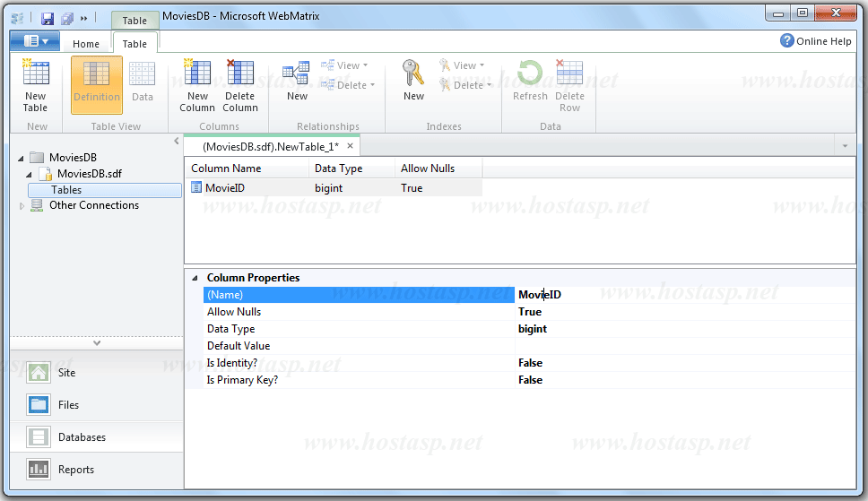Switch to Definition table view
Viewport: 868px width, 501px height.
click(x=96, y=85)
